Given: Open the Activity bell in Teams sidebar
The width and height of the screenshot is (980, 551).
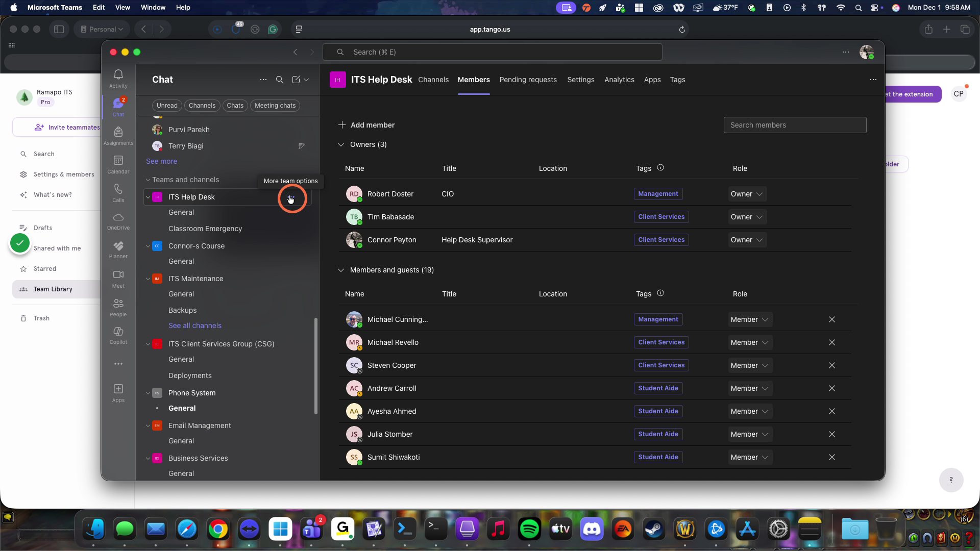Looking at the screenshot, I should pos(118,79).
